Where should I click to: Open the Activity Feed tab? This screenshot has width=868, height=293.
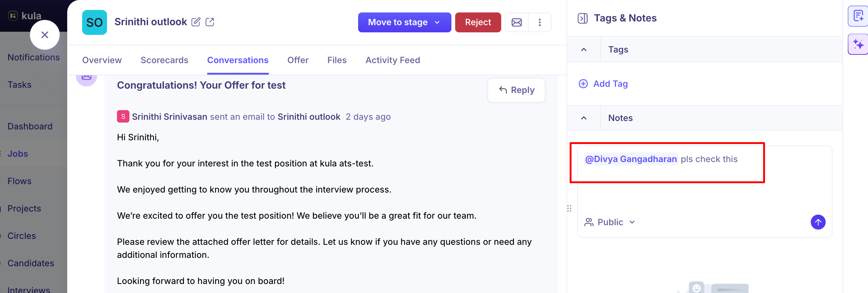pos(393,60)
